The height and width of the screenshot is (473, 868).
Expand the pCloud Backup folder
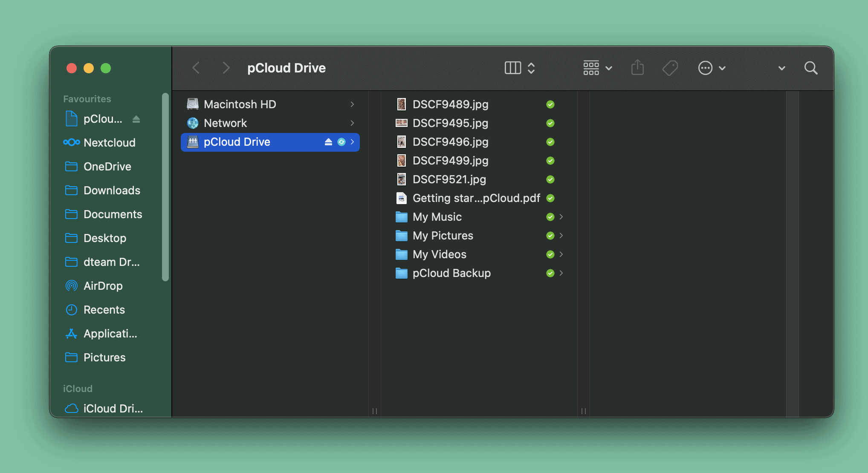(562, 273)
